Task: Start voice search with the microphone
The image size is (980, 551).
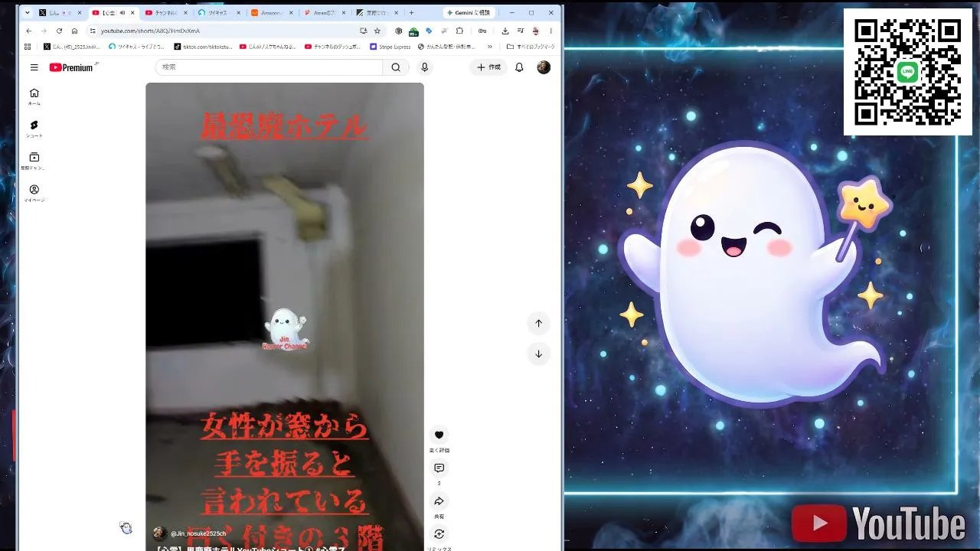Action: point(424,67)
